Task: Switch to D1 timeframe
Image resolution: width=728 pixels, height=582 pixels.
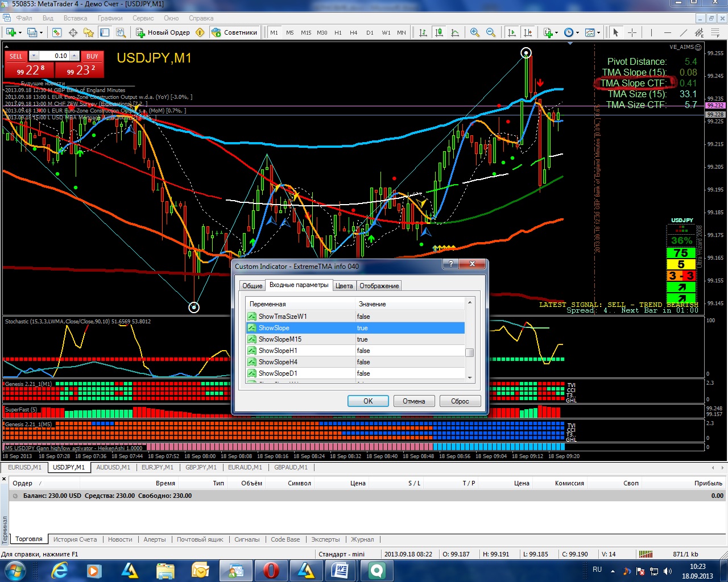Action: (370, 32)
